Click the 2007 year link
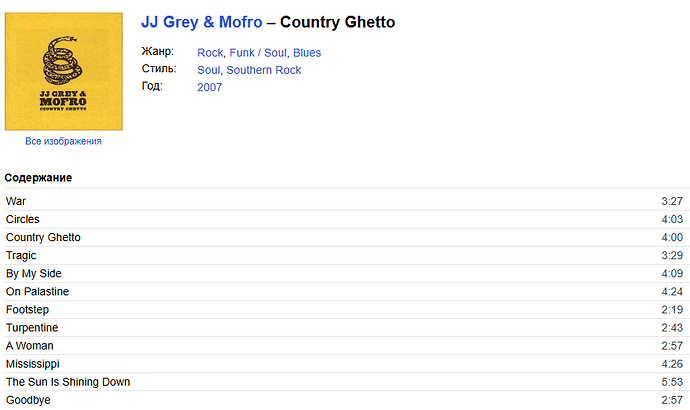 (x=210, y=87)
